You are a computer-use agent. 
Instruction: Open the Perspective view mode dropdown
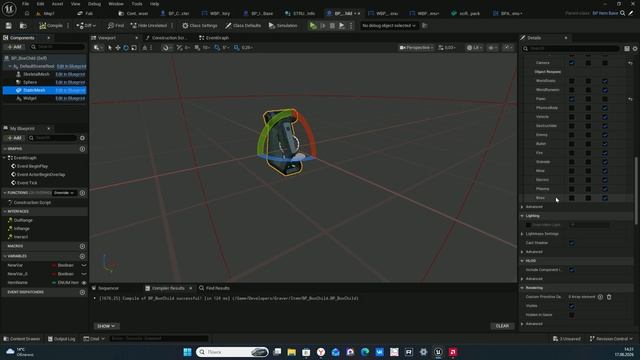click(x=416, y=48)
